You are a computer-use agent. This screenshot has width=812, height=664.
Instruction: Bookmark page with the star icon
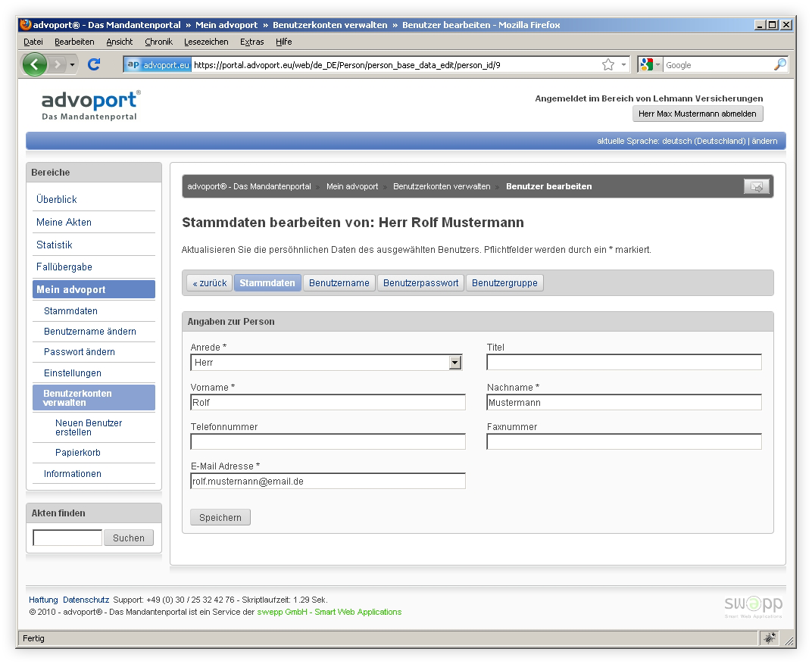click(x=608, y=64)
